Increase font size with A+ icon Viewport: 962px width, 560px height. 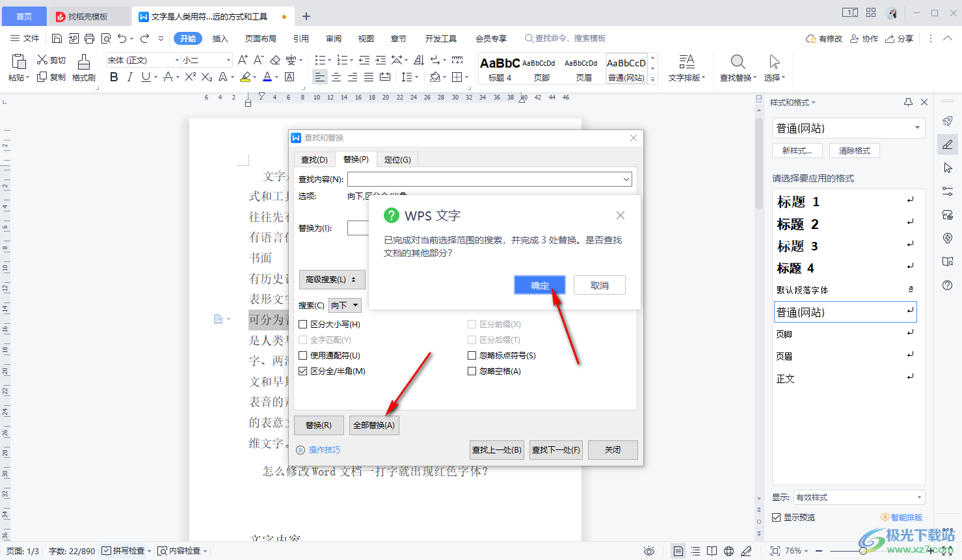click(243, 60)
